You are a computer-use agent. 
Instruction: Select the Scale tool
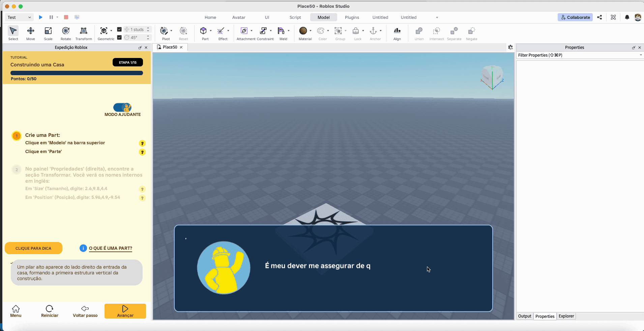point(48,33)
